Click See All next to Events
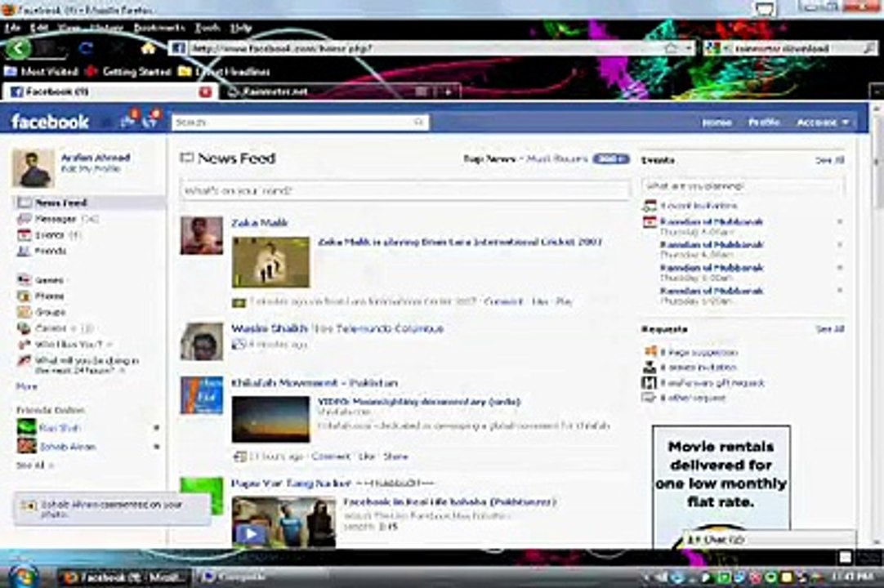884x588 pixels. click(829, 160)
